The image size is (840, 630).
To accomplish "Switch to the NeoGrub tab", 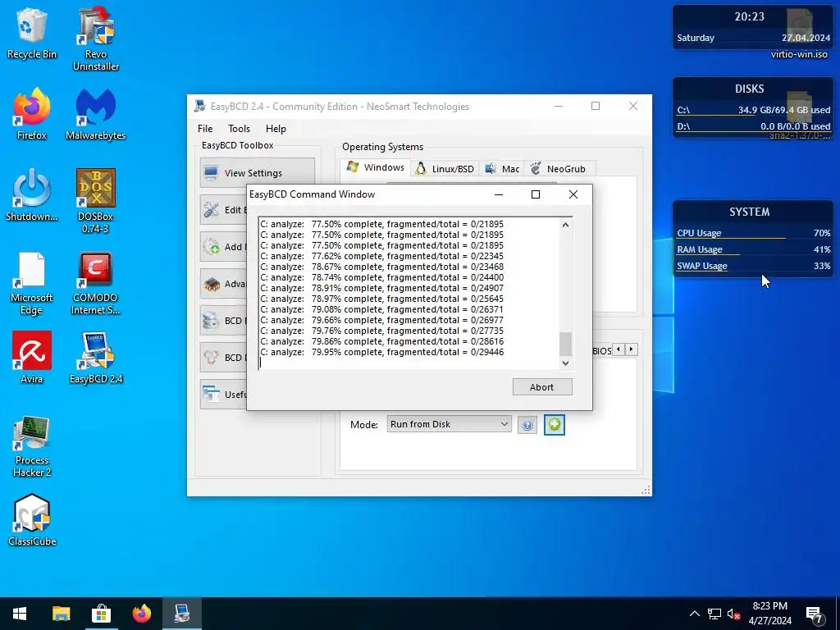I will (558, 169).
